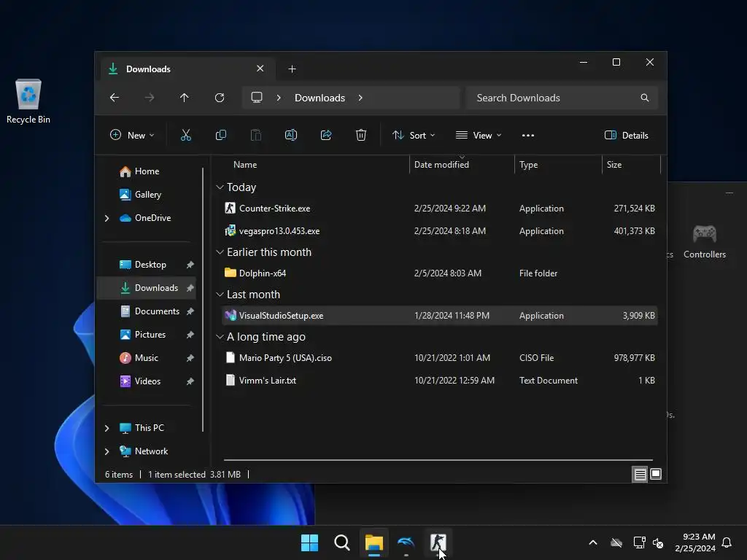The width and height of the screenshot is (747, 560).
Task: Open the Sort dropdown
Action: pyautogui.click(x=414, y=135)
